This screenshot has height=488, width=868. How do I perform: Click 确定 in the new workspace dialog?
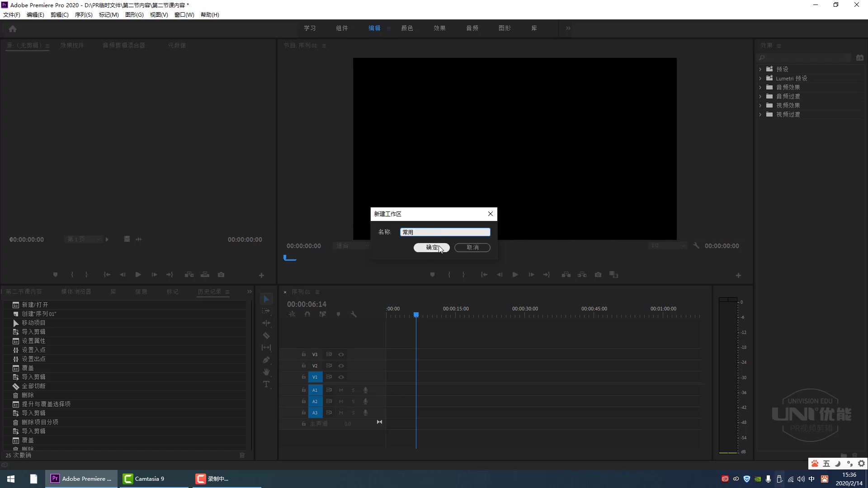click(x=431, y=248)
